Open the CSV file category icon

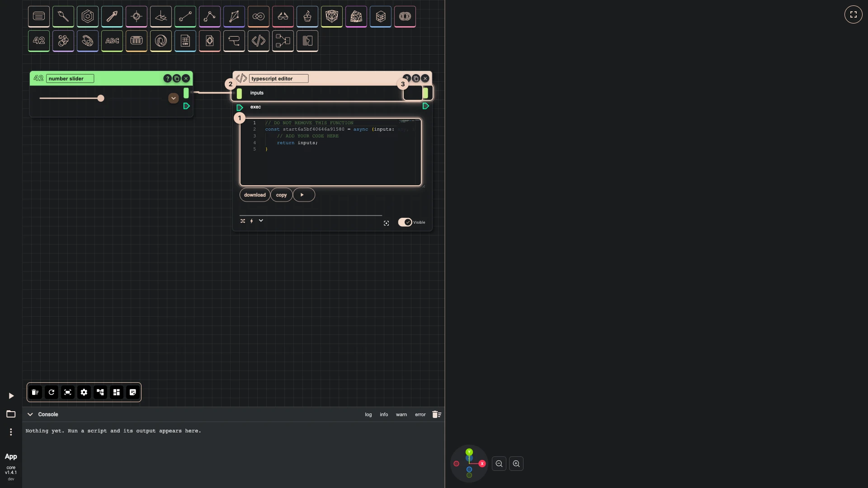tap(185, 41)
